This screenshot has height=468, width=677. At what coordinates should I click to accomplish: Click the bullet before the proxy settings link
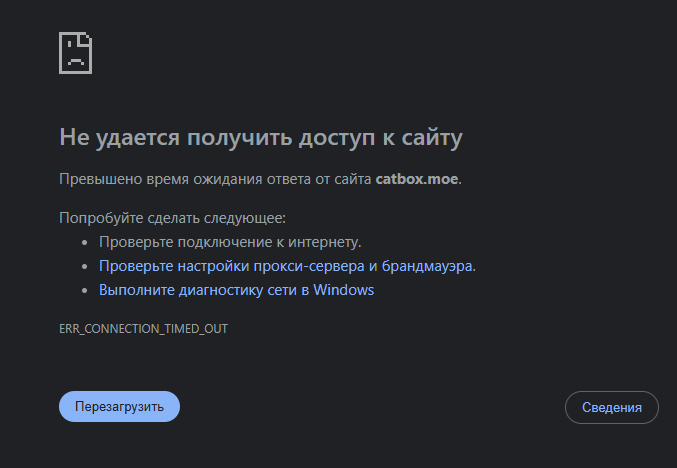(84, 267)
